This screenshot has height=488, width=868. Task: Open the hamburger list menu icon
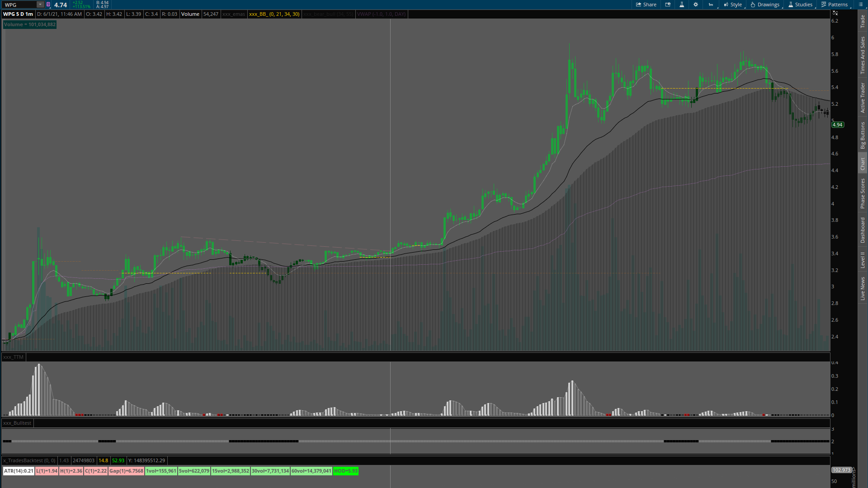coord(860,5)
